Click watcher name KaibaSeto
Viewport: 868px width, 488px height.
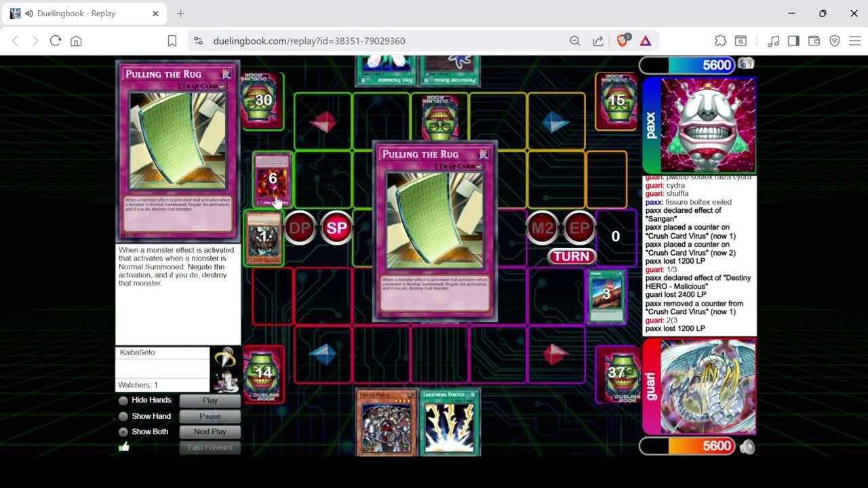137,352
